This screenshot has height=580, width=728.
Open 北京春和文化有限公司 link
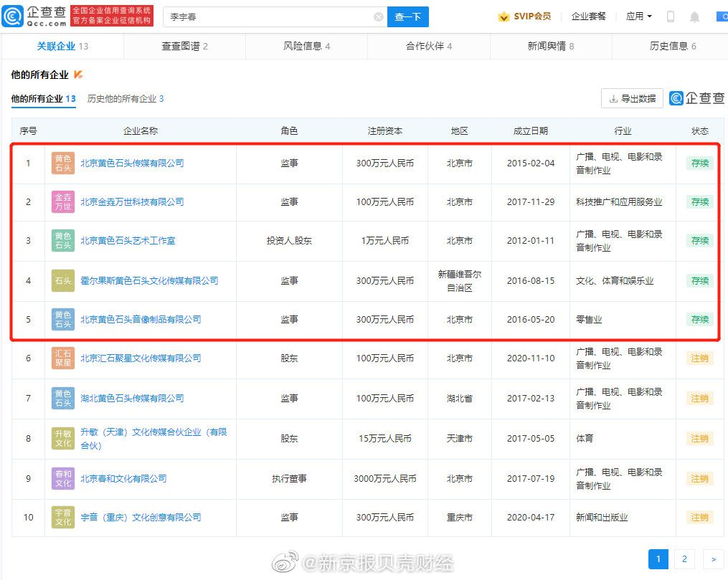tap(123, 478)
